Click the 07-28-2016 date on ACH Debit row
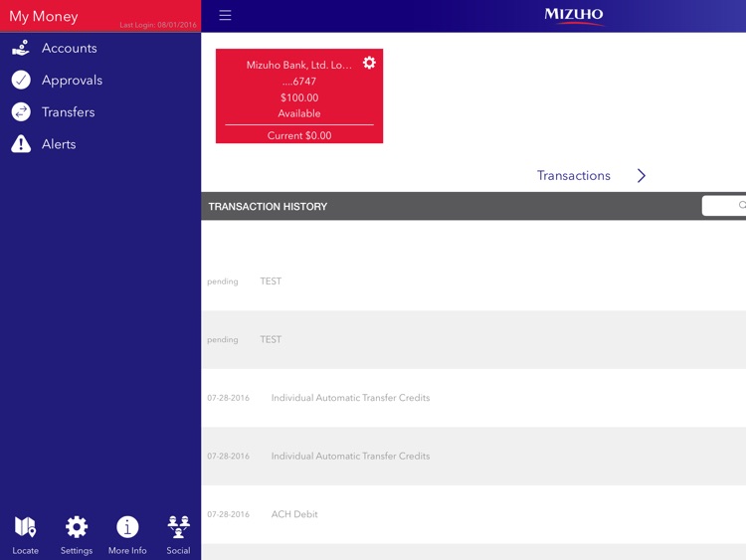Image resolution: width=746 pixels, height=560 pixels. [x=229, y=514]
